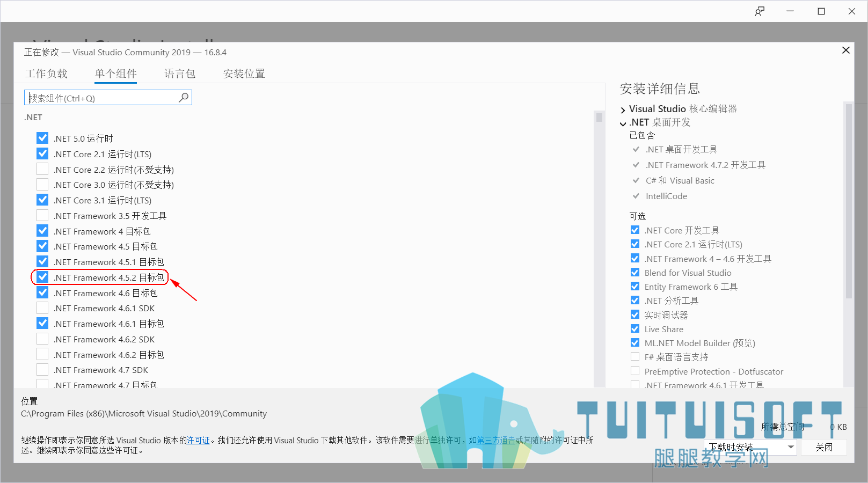Enable .NET Core 2.2 运行时 checkbox
The height and width of the screenshot is (483, 868).
pyautogui.click(x=42, y=169)
